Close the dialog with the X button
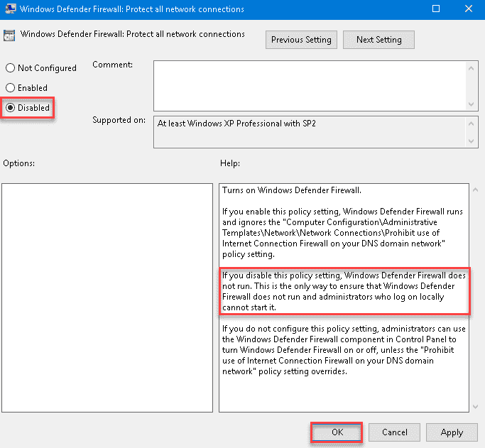Screen dimensions: 485x448 coord(469,9)
